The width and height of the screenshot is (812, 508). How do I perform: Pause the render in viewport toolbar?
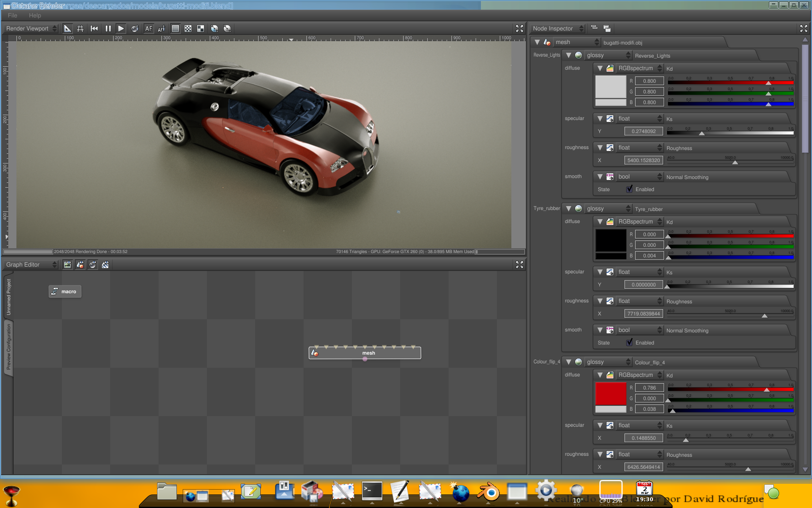coord(108,29)
